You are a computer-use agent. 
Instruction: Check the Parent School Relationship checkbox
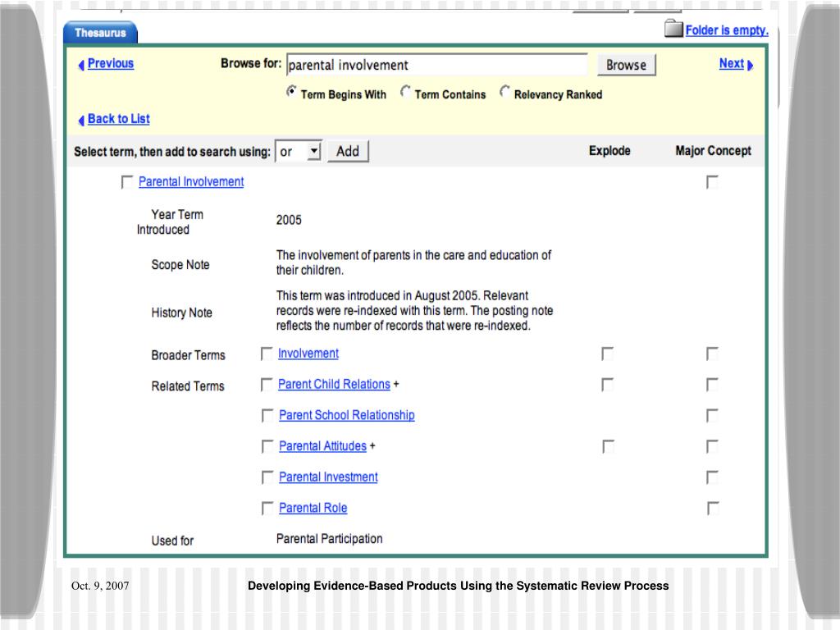pos(267,416)
